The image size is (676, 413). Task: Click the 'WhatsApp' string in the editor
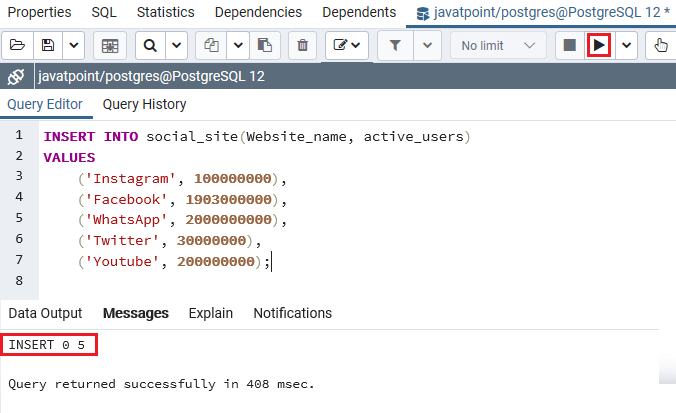126,220
